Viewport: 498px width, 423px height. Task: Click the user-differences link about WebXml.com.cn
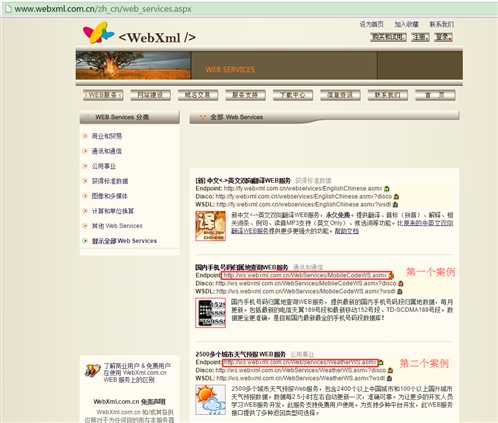[137, 373]
